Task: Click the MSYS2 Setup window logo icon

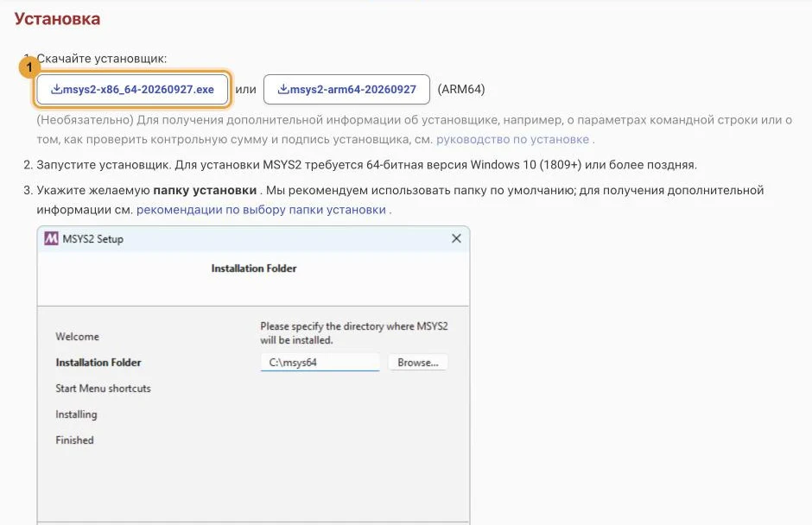Action: [51, 238]
